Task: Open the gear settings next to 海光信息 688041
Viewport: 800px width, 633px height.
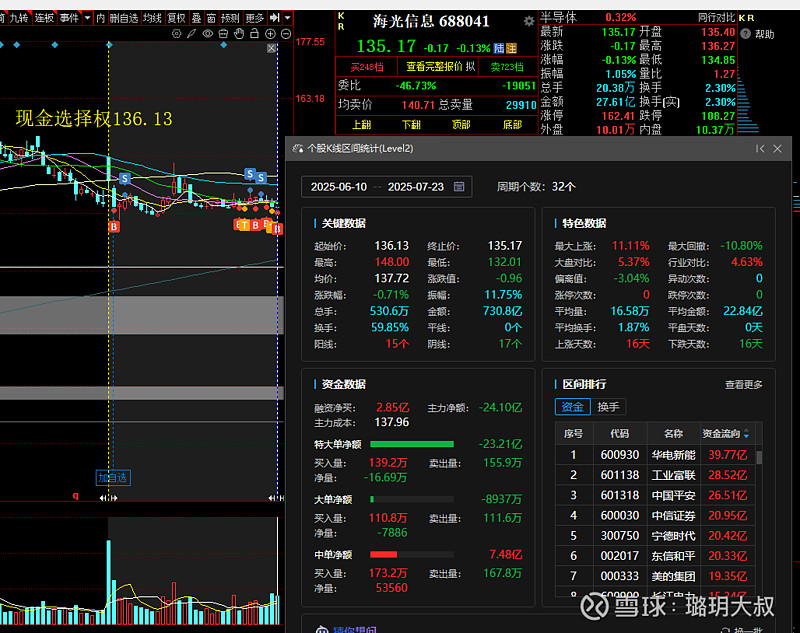Action: point(529,21)
